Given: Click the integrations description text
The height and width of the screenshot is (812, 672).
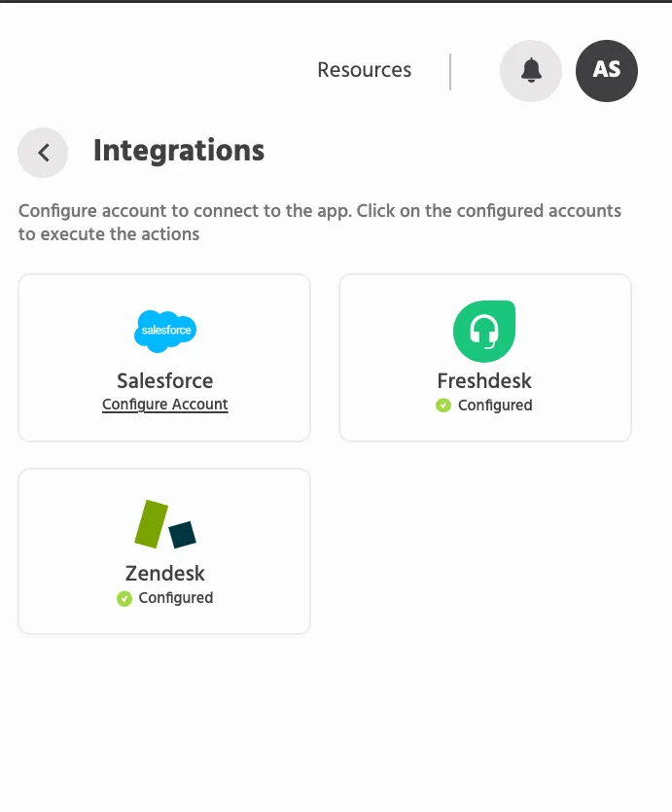Looking at the screenshot, I should tap(319, 222).
